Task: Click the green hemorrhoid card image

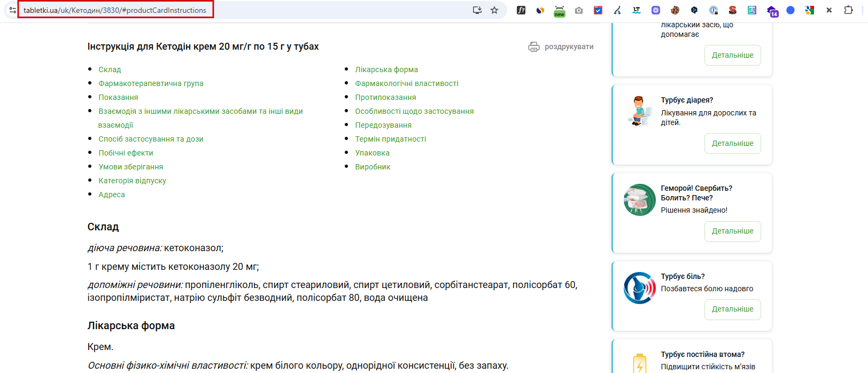Action: (x=639, y=200)
